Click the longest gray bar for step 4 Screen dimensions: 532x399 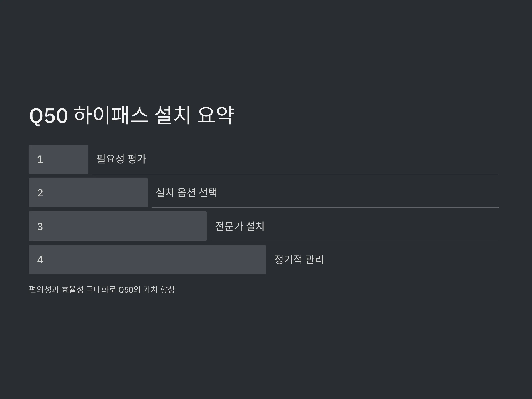[147, 260]
